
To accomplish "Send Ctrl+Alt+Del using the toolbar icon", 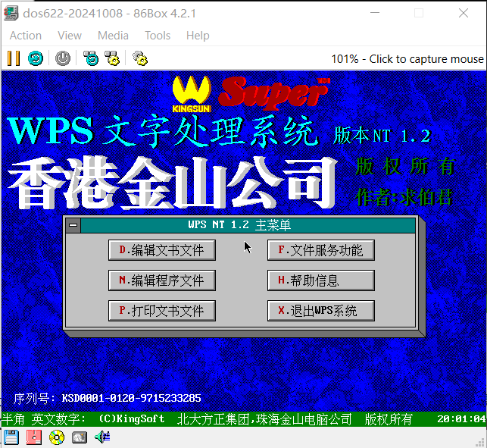I will point(91,58).
